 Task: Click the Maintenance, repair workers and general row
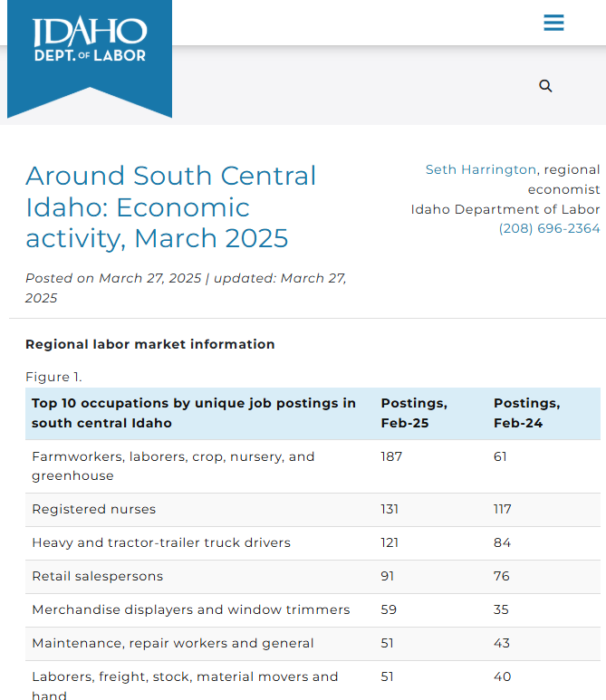tap(313, 644)
